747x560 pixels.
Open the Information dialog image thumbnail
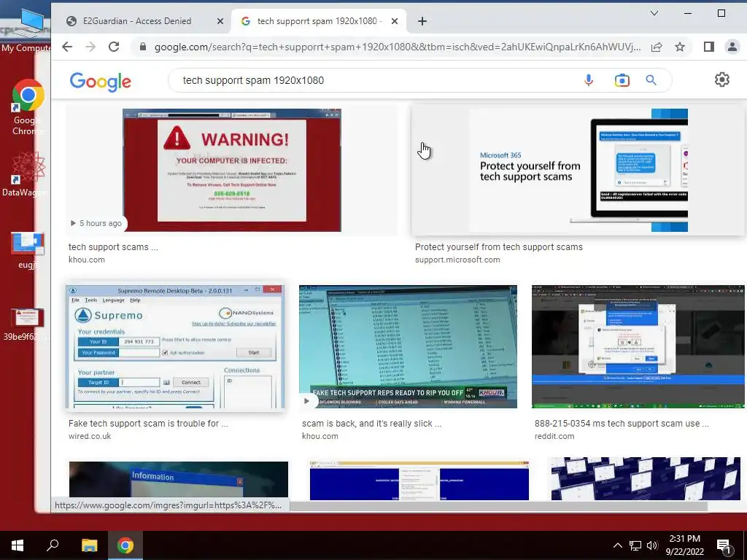click(x=179, y=480)
